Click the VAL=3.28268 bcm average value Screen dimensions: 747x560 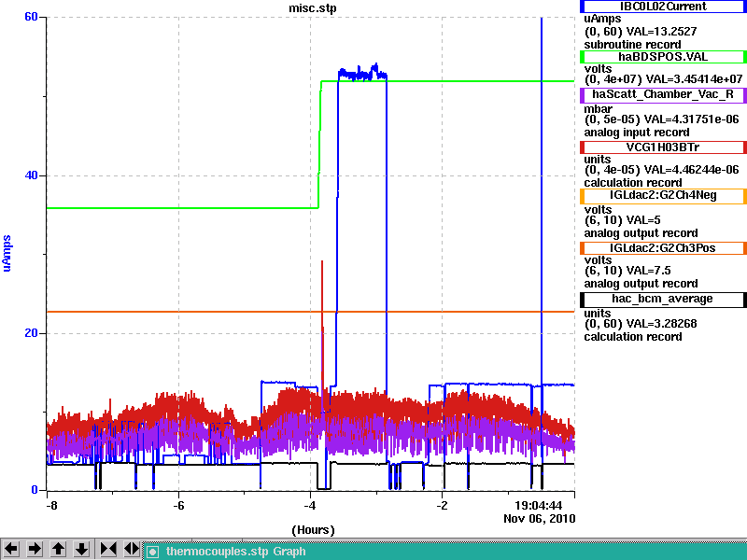click(x=661, y=324)
